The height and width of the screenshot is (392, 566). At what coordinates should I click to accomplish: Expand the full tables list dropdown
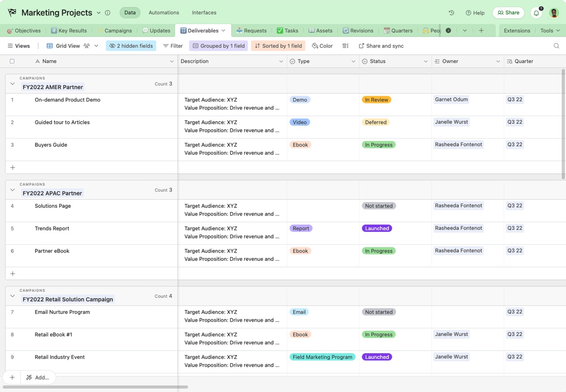click(465, 30)
